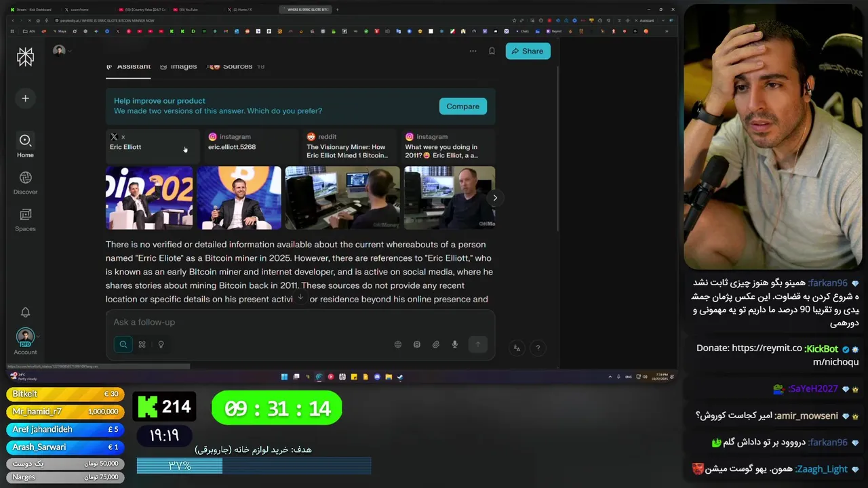This screenshot has width=868, height=488.
Task: Open the X source card Eric Elliott
Action: [152, 146]
